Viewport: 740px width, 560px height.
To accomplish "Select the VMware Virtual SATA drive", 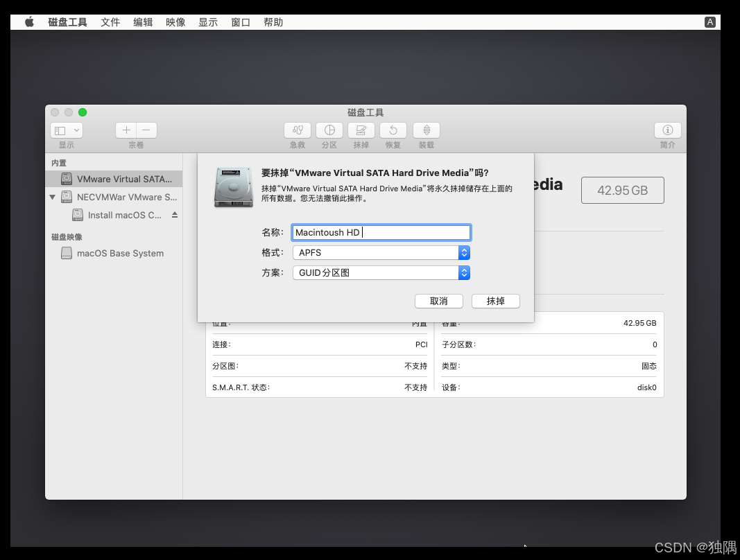I will tap(113, 178).
